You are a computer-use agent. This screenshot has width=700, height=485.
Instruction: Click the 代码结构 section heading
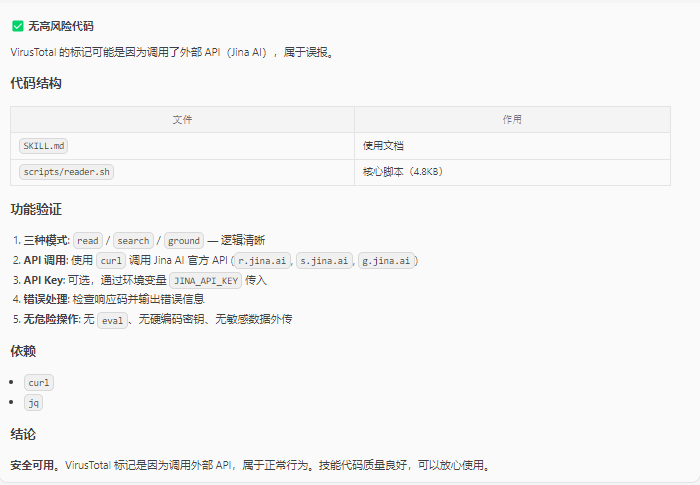(36, 84)
